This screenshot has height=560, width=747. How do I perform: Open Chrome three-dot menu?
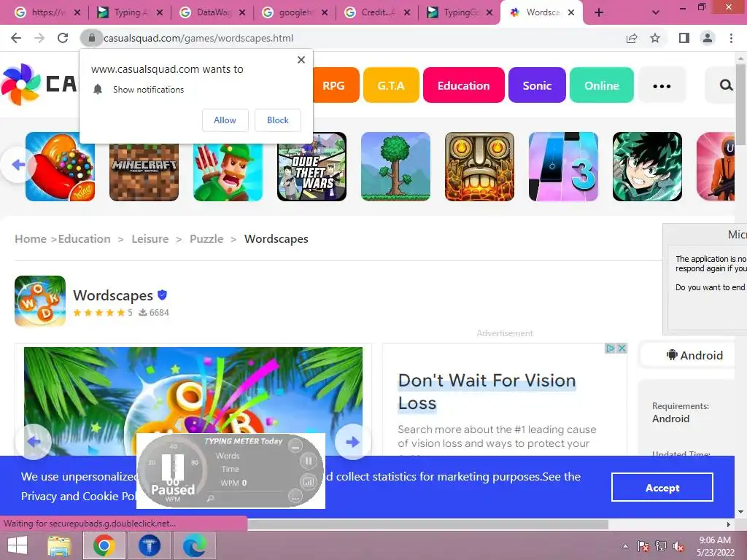(x=731, y=38)
